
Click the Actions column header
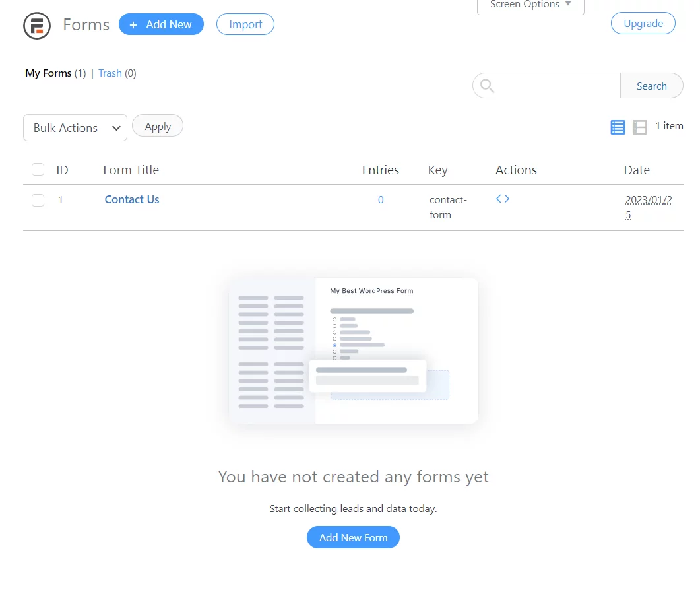coord(516,170)
